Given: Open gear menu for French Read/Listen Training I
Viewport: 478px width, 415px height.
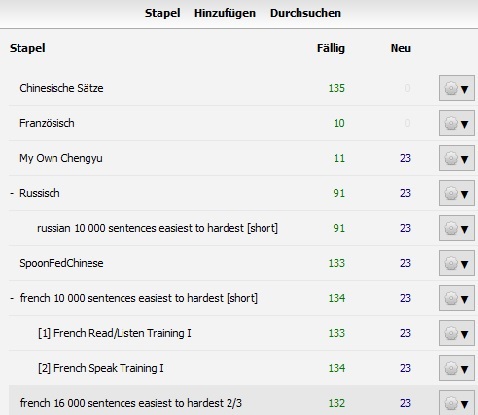Looking at the screenshot, I should [x=457, y=333].
